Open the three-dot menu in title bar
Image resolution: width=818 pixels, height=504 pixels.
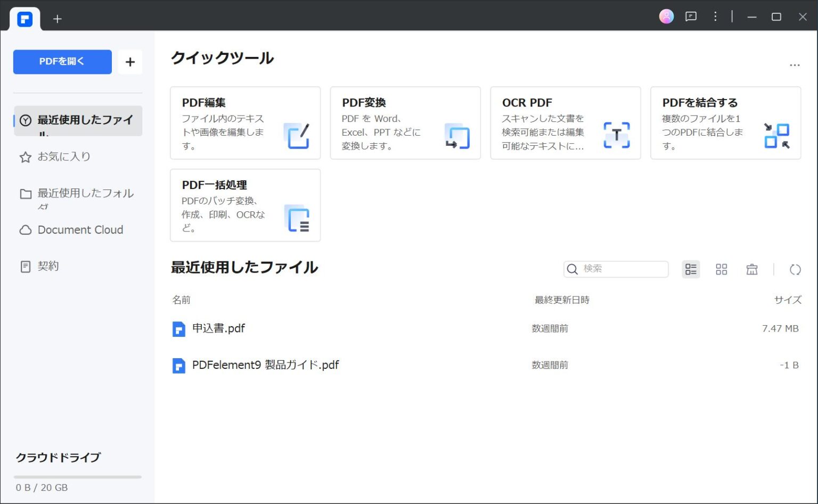tap(715, 16)
